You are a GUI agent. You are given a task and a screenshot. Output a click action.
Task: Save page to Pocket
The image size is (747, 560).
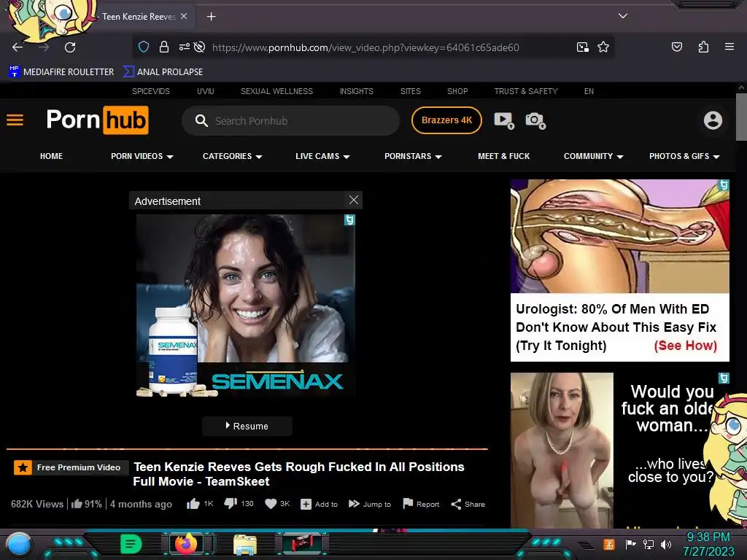point(676,47)
